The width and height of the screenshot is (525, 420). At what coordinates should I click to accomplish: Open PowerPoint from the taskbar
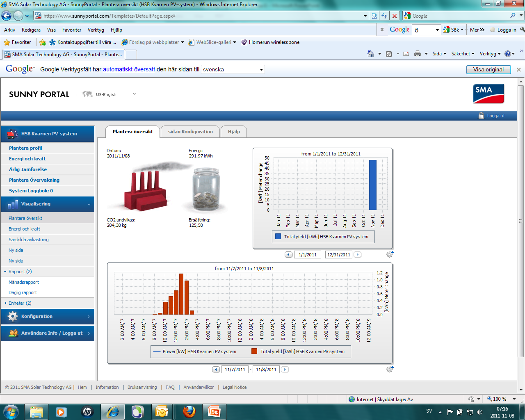[214, 411]
